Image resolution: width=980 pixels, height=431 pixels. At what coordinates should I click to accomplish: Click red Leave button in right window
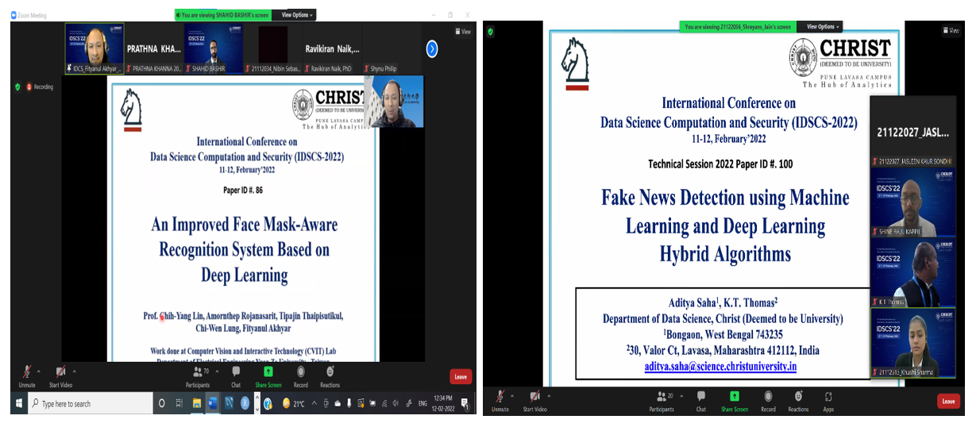tap(948, 401)
